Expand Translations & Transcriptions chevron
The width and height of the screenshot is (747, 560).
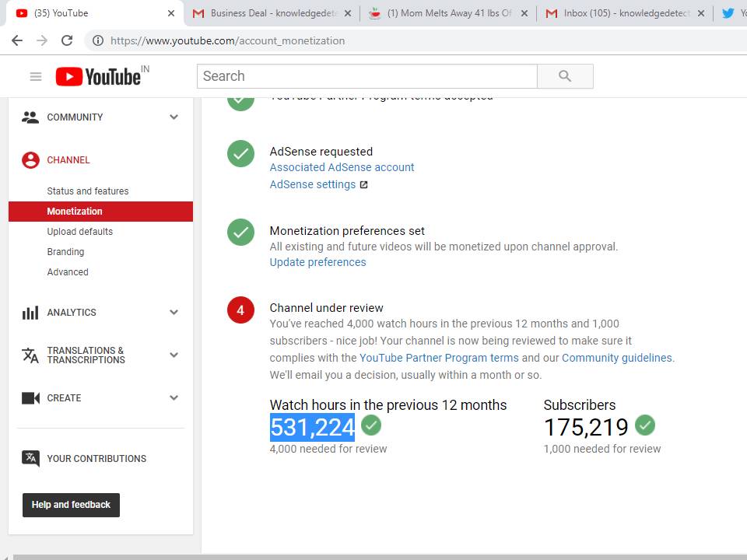(x=174, y=355)
